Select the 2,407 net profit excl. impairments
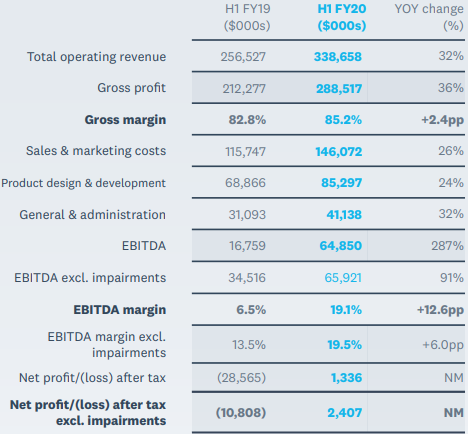 [345, 413]
